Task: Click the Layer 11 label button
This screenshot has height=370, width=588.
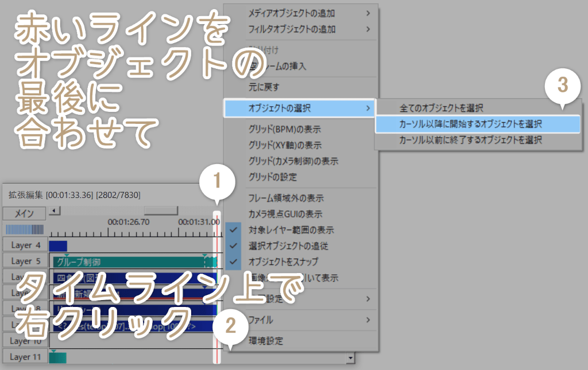Action: (x=25, y=357)
